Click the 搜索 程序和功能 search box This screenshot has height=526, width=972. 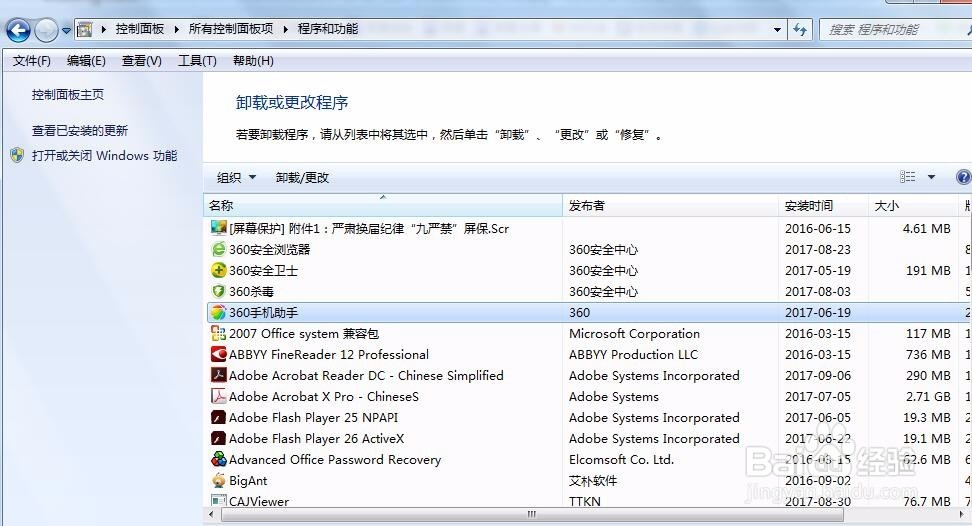(x=895, y=30)
